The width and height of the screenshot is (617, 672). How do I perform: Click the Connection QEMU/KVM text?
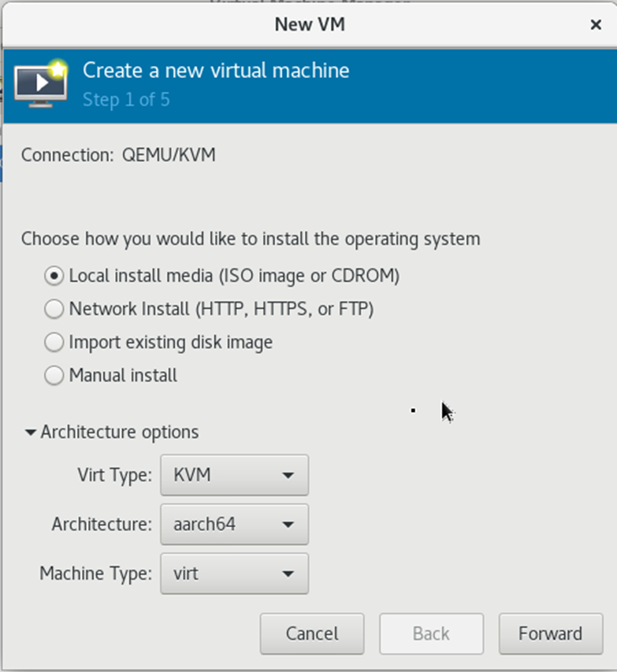pyautogui.click(x=118, y=155)
